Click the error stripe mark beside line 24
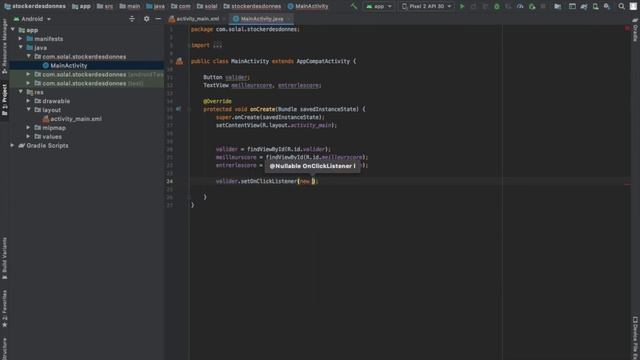The width and height of the screenshot is (640, 360). (627, 184)
